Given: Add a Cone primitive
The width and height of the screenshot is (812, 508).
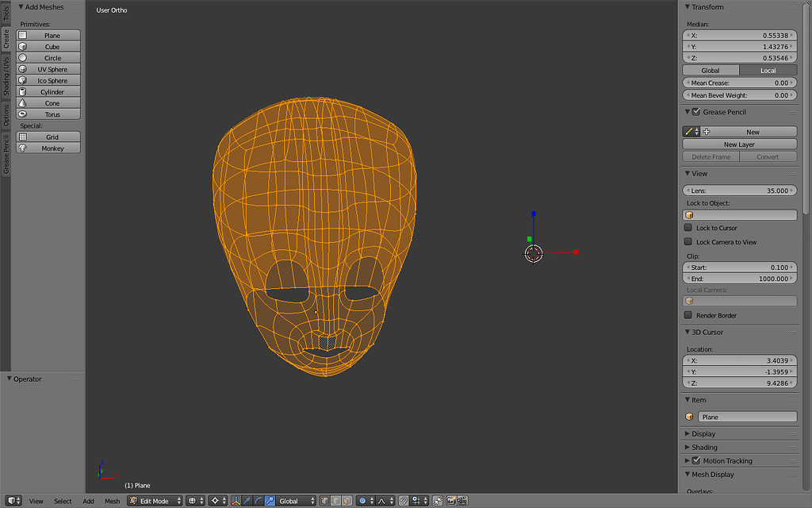Looking at the screenshot, I should click(x=48, y=103).
